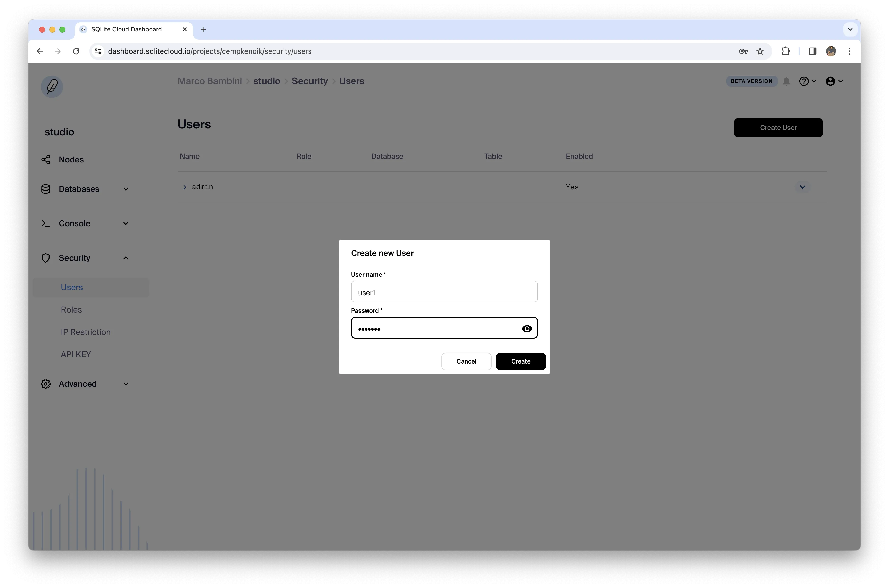Go to Marco Bambini breadcrumb
Viewport: 889px width, 588px height.
click(x=210, y=81)
